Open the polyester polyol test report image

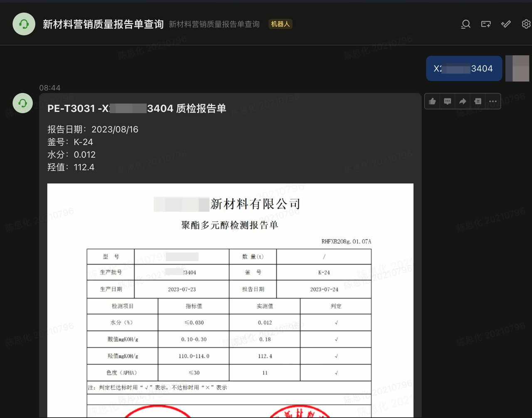230,299
